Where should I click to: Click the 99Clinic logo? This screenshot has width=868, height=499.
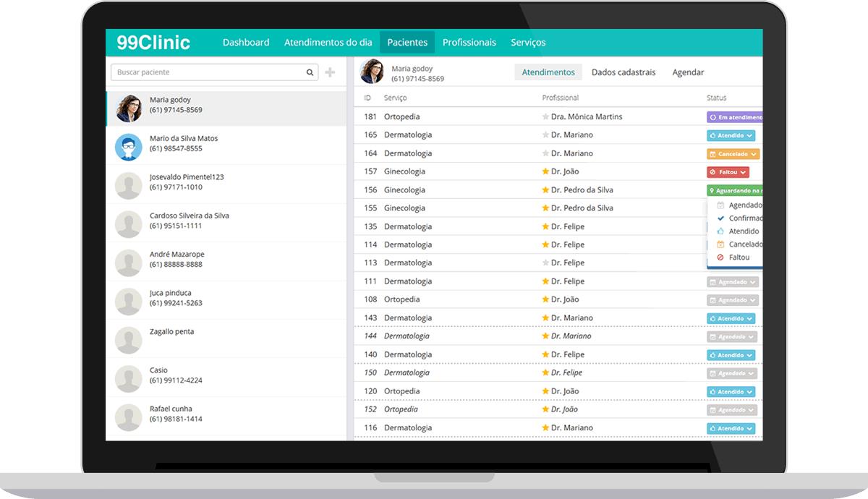coord(153,43)
